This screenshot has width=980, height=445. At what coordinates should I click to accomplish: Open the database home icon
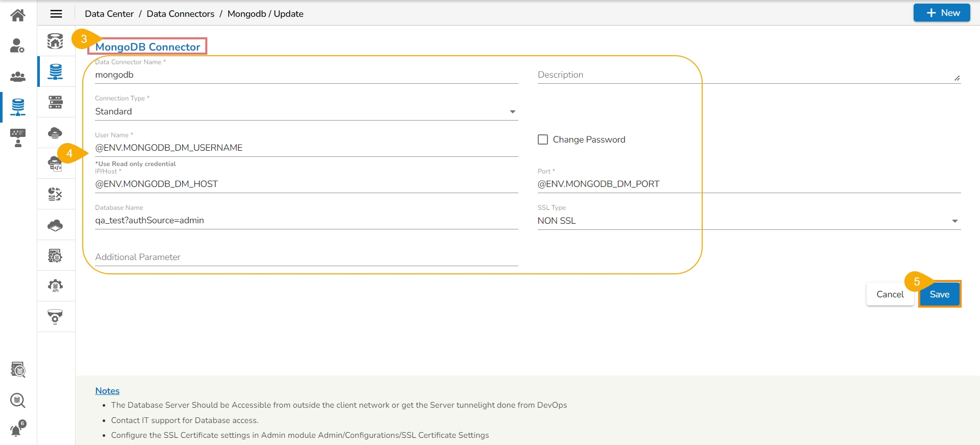click(x=55, y=41)
